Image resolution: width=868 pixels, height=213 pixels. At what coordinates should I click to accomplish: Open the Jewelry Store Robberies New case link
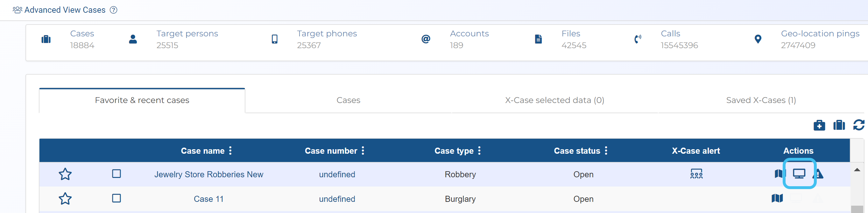tap(208, 174)
